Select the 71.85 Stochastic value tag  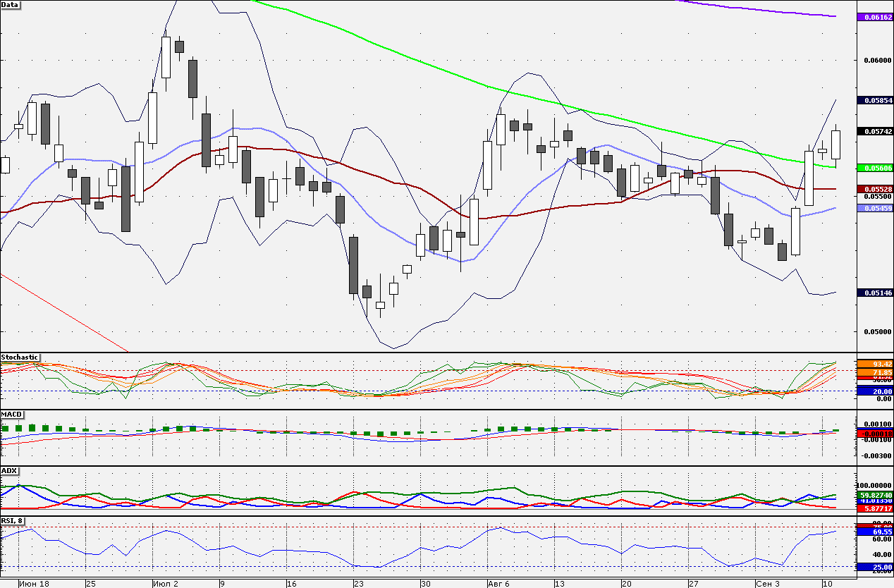tap(874, 372)
